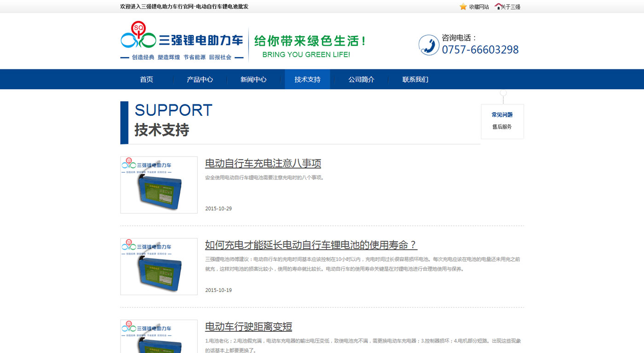This screenshot has width=644, height=353.
Task: Open article 电动自行车充电注意八事项
Action: pyautogui.click(x=263, y=163)
